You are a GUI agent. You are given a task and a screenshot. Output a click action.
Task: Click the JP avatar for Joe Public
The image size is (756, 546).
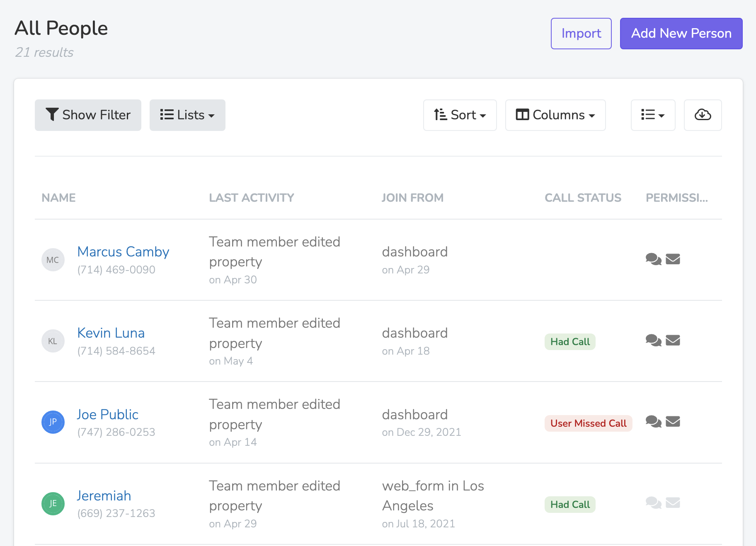53,422
